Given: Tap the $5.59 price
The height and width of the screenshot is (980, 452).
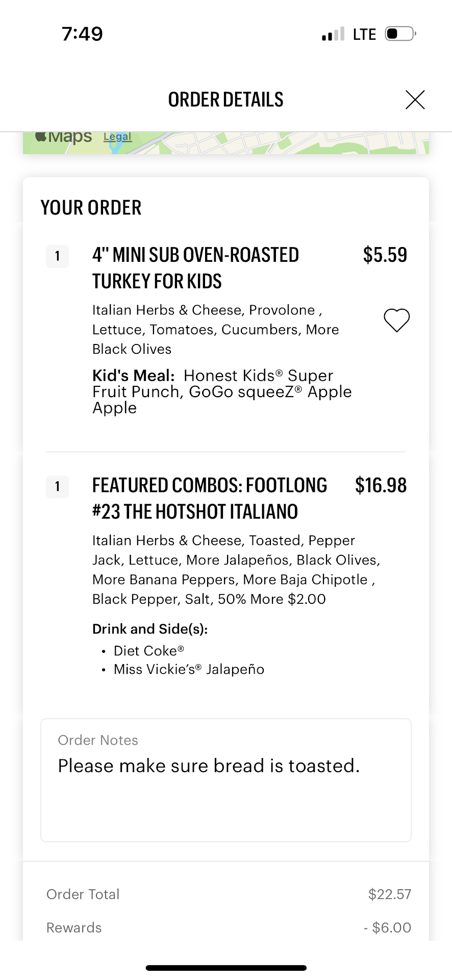Looking at the screenshot, I should (x=385, y=255).
